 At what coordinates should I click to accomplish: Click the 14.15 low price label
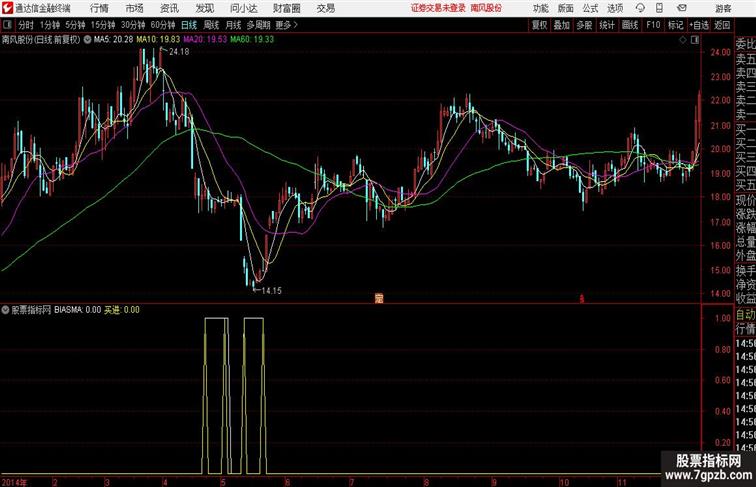(271, 291)
